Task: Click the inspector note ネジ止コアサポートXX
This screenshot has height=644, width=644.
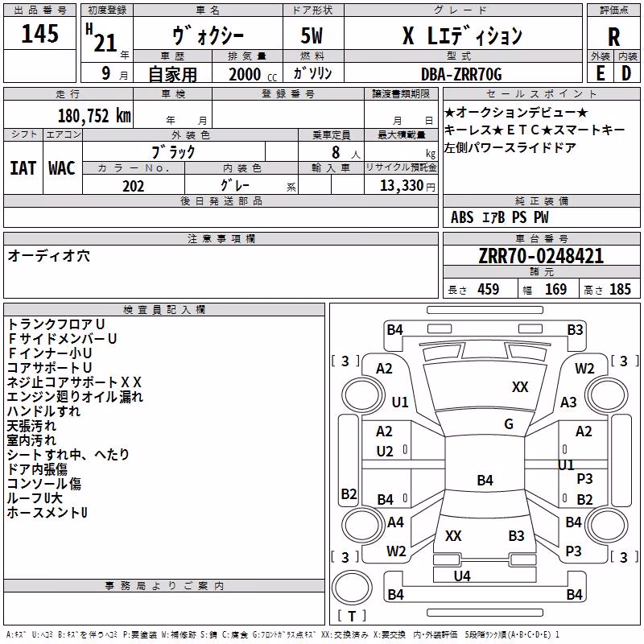Action: 74,382
